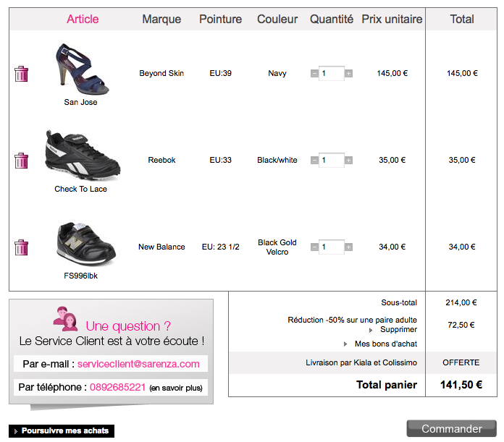
Task: Click the Prix unitaire column header
Action: [x=392, y=20]
